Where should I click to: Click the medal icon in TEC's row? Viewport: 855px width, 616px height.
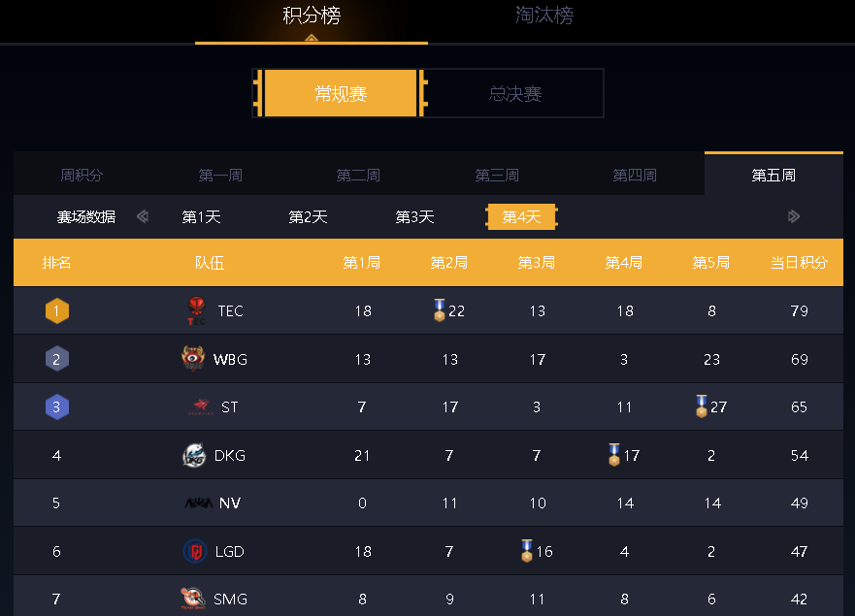439,310
